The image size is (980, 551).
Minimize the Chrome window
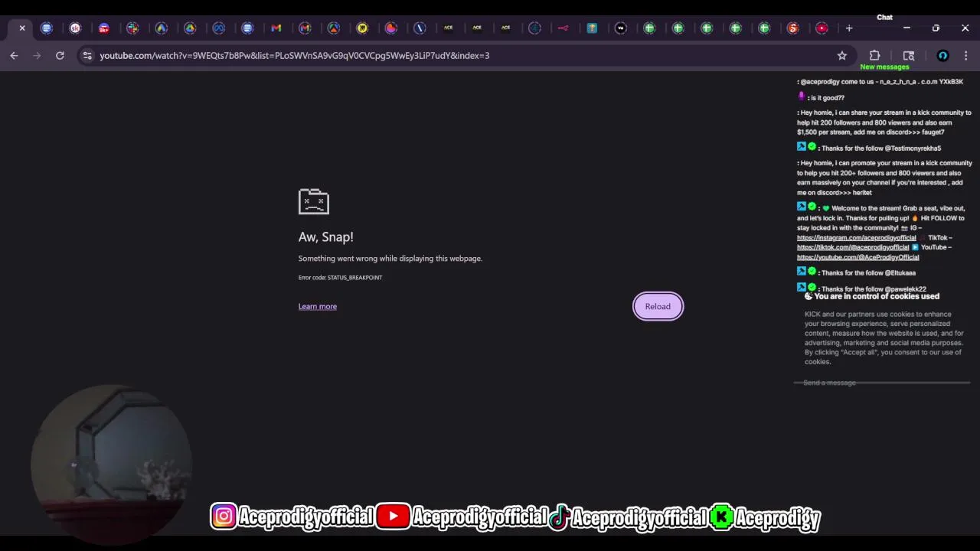906,28
